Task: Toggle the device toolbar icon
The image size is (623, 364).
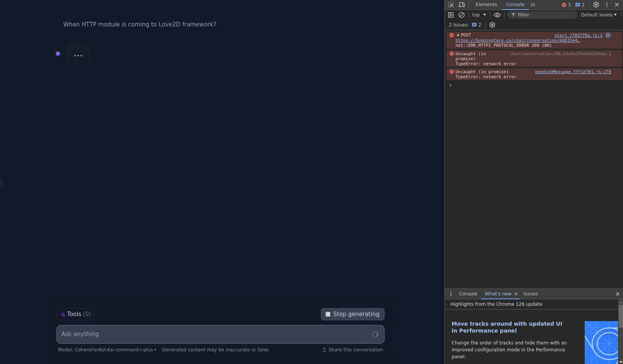Action: click(462, 5)
